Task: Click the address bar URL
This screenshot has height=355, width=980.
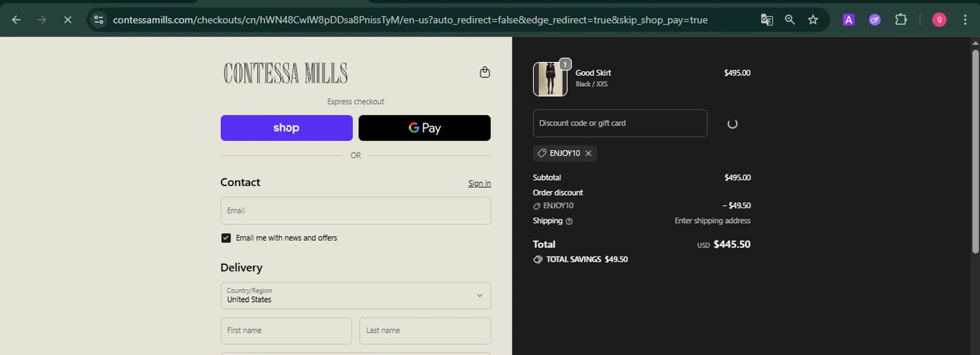Action: [x=410, y=20]
